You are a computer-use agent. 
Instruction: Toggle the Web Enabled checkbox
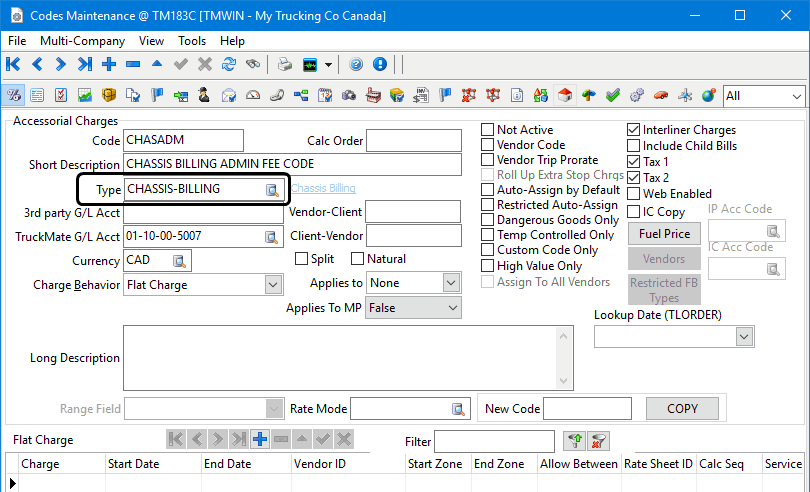pyautogui.click(x=634, y=194)
